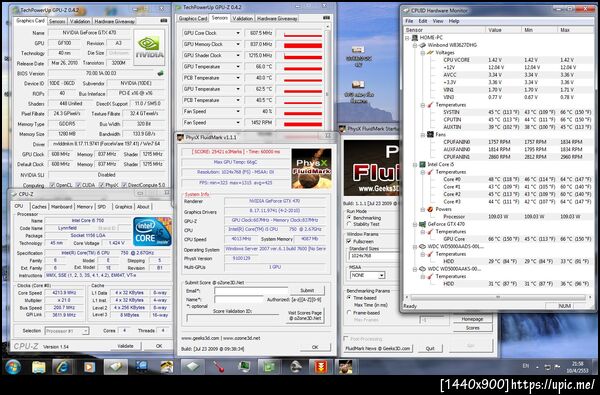Choose the Time-based benchmarking radio
The image size is (600, 395).
(x=349, y=297)
